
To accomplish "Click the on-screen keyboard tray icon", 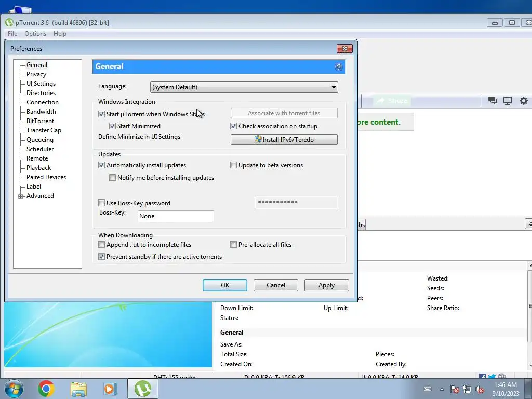I will click(428, 389).
